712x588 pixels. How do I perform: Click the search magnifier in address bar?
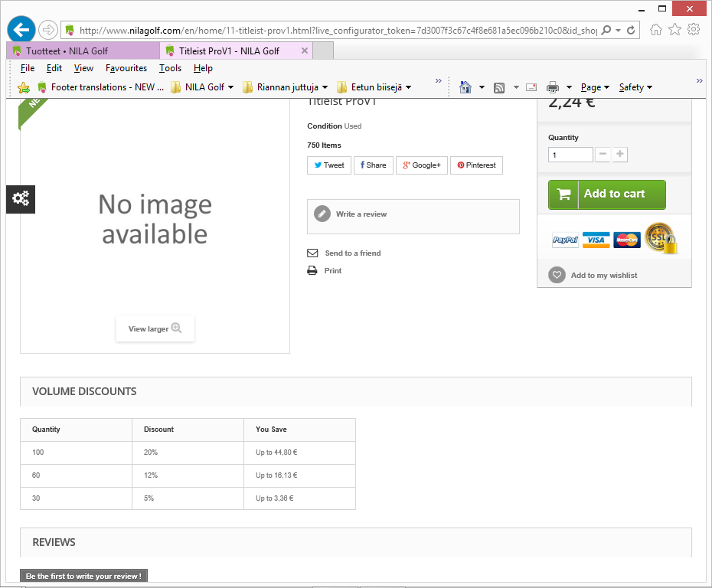606,30
